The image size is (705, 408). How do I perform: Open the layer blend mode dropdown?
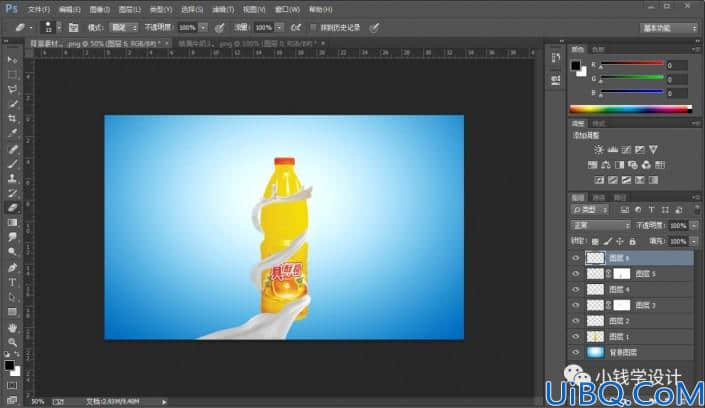coord(600,225)
